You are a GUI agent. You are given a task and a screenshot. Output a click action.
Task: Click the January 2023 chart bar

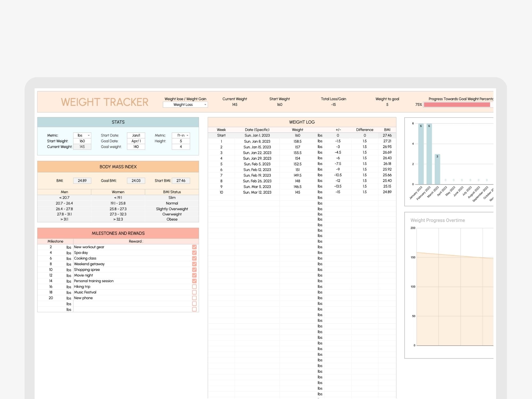pos(421,154)
